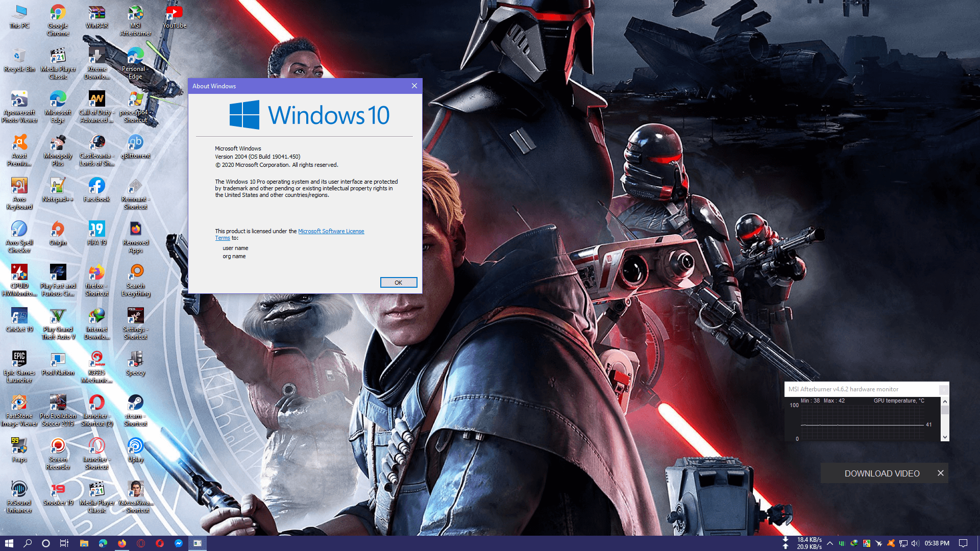Viewport: 980px width, 551px height.
Task: Expand hidden system tray icons
Action: (830, 543)
